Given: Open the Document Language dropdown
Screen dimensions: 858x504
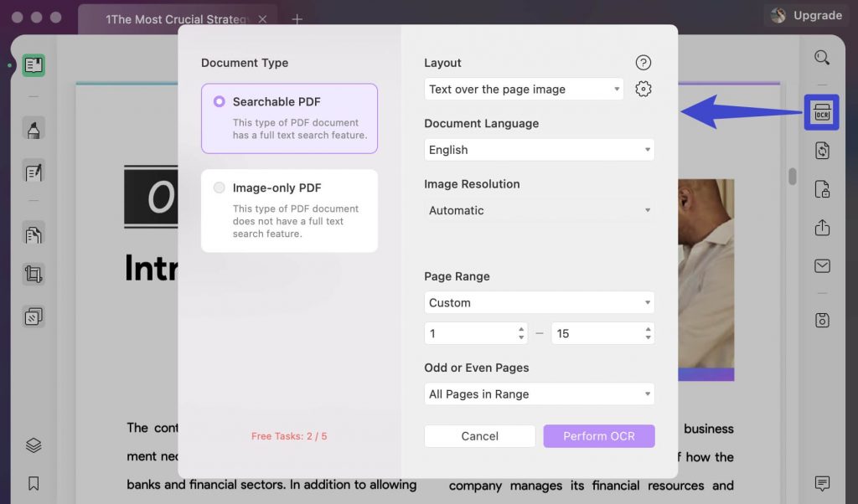Looking at the screenshot, I should tap(539, 150).
